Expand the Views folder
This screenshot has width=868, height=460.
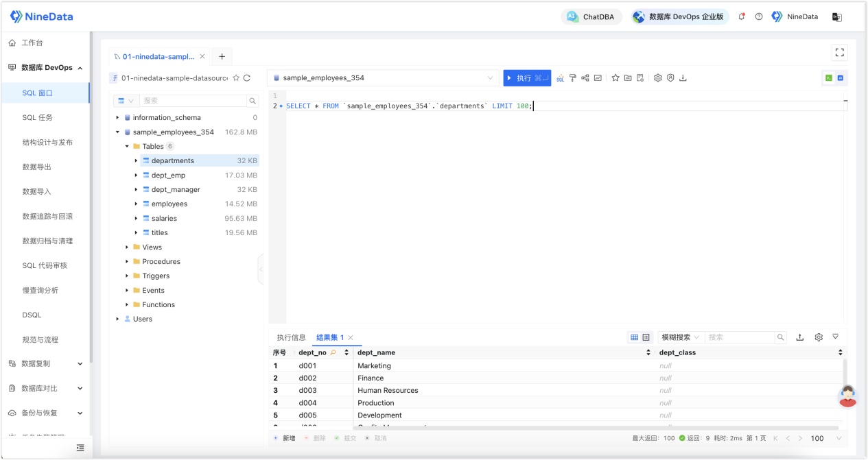point(127,247)
